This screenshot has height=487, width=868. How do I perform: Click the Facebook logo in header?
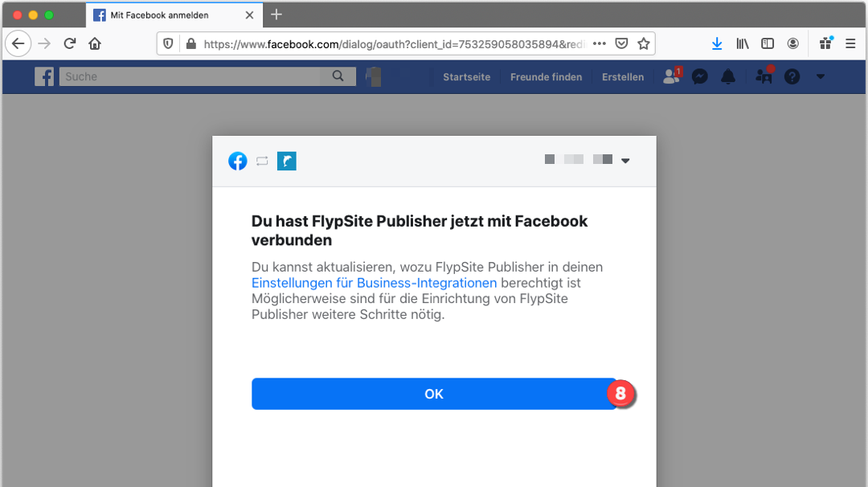click(x=44, y=76)
